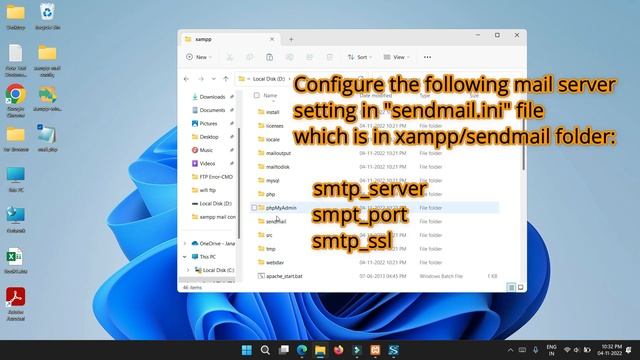Open the New dropdown menu
640x360 pixels.
199,57
